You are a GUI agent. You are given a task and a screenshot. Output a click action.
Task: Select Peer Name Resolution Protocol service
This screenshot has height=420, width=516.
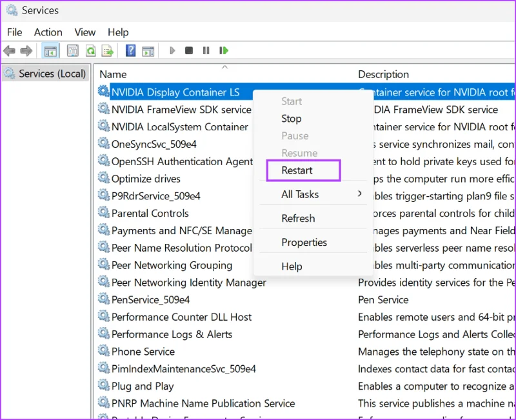(x=182, y=248)
